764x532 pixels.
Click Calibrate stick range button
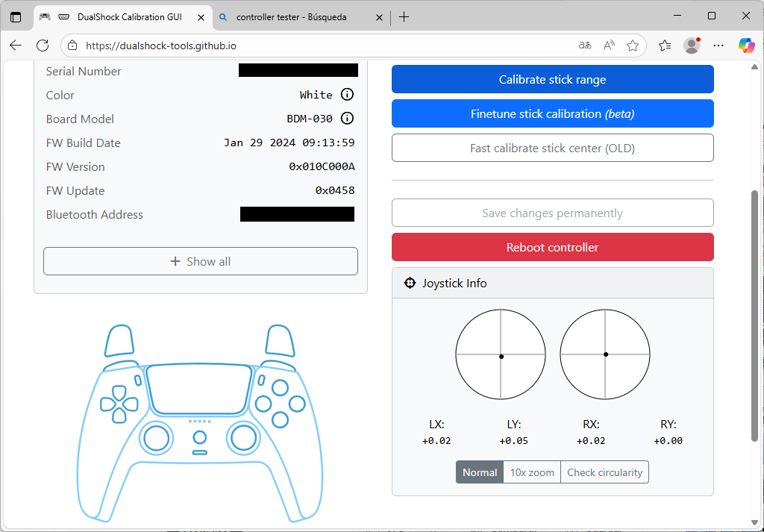tap(553, 79)
